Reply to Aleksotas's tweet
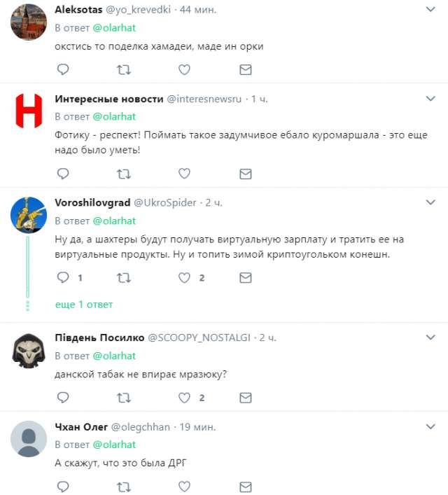 [62, 69]
